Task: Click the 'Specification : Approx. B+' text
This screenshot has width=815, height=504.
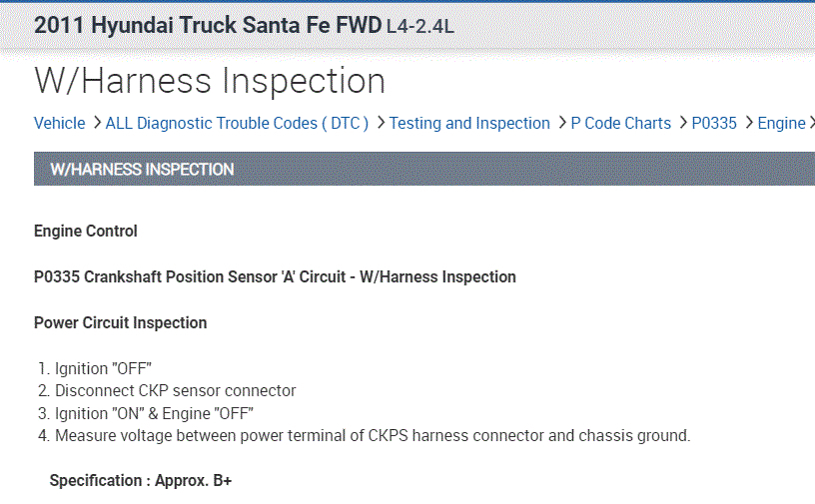Action: tap(141, 481)
